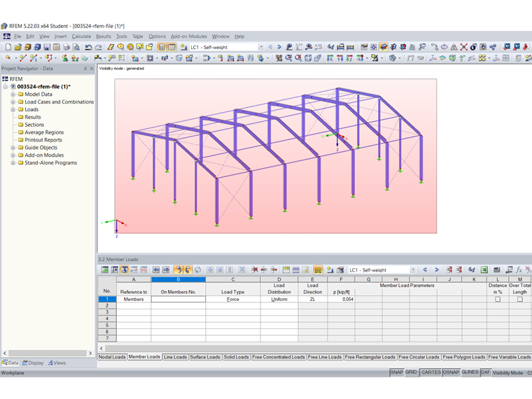Switch to the Display navigator tab

[33, 363]
